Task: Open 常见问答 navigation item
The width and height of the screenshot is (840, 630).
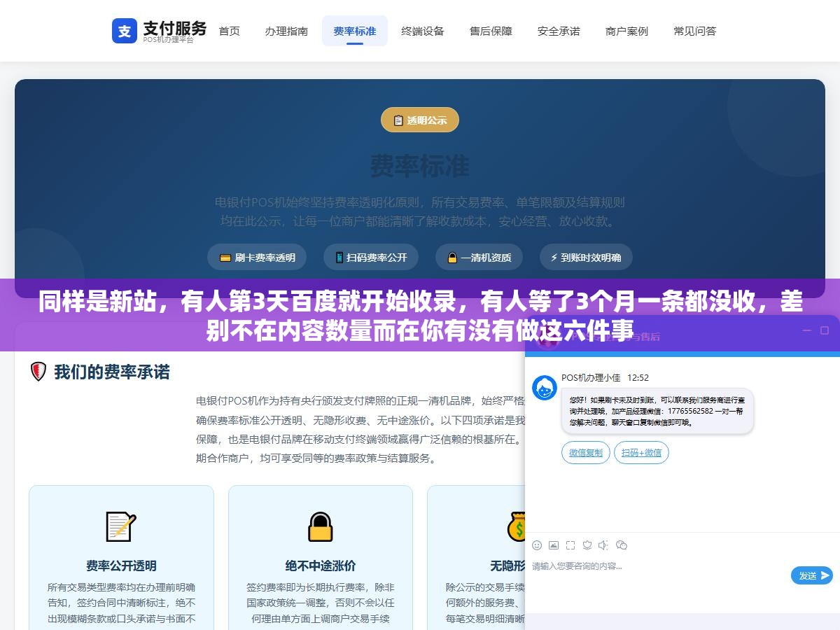Action: 695,31
